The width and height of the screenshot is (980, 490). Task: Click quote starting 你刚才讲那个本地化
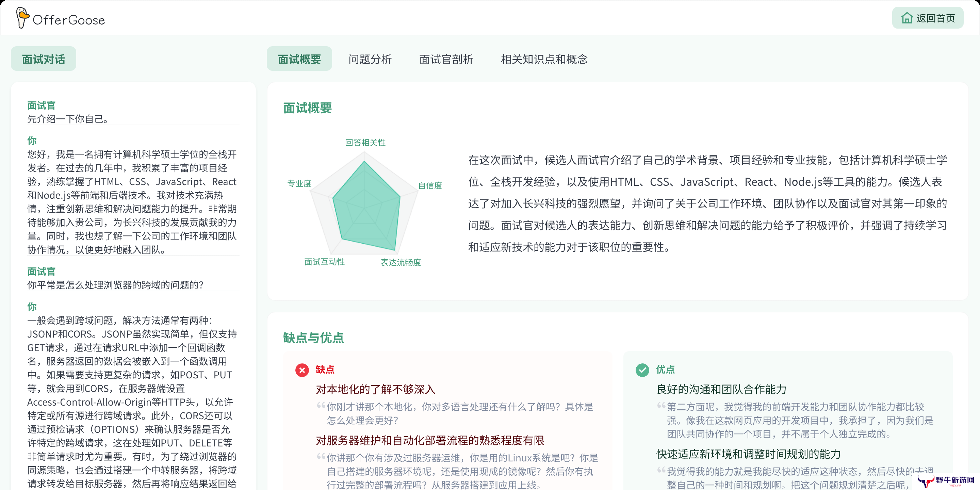(460, 413)
